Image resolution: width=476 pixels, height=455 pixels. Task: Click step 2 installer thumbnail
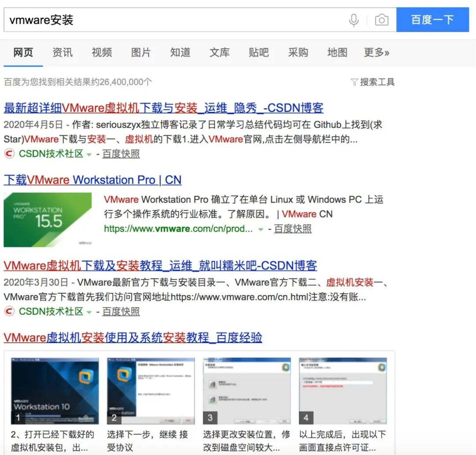pos(151,391)
